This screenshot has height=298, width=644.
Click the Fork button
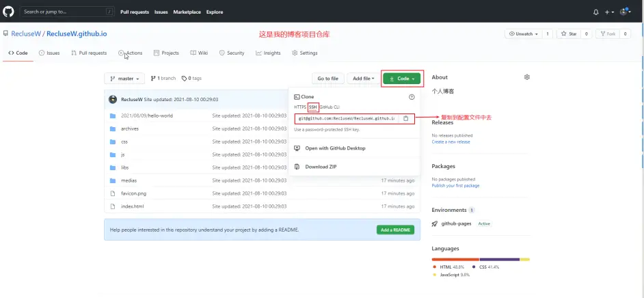point(608,33)
